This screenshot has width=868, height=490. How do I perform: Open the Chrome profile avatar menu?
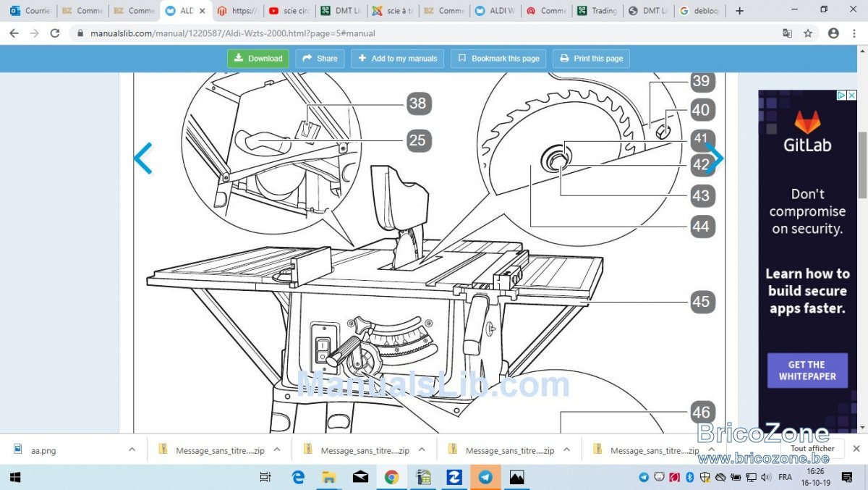[x=833, y=33]
